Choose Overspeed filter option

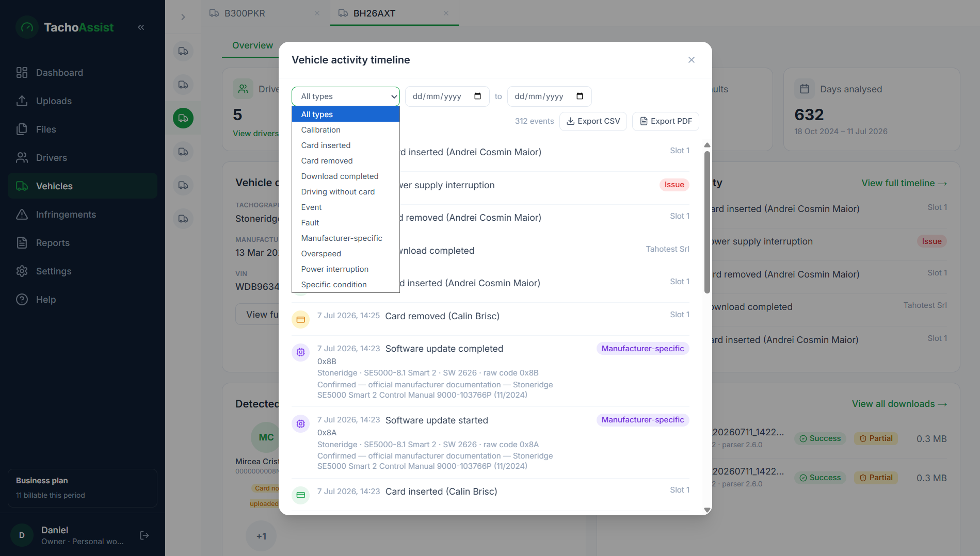pos(346,254)
